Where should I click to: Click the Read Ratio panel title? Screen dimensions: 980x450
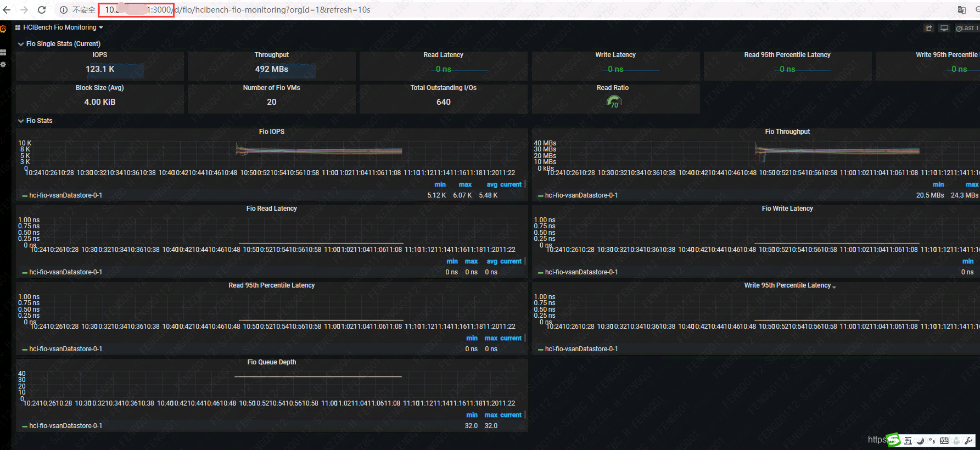613,88
